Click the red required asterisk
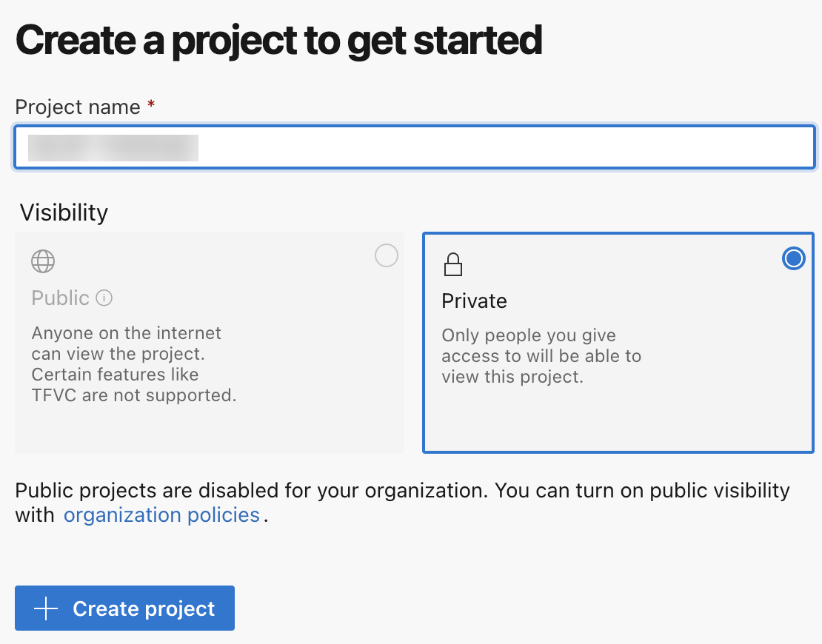The height and width of the screenshot is (644, 822). (151, 107)
